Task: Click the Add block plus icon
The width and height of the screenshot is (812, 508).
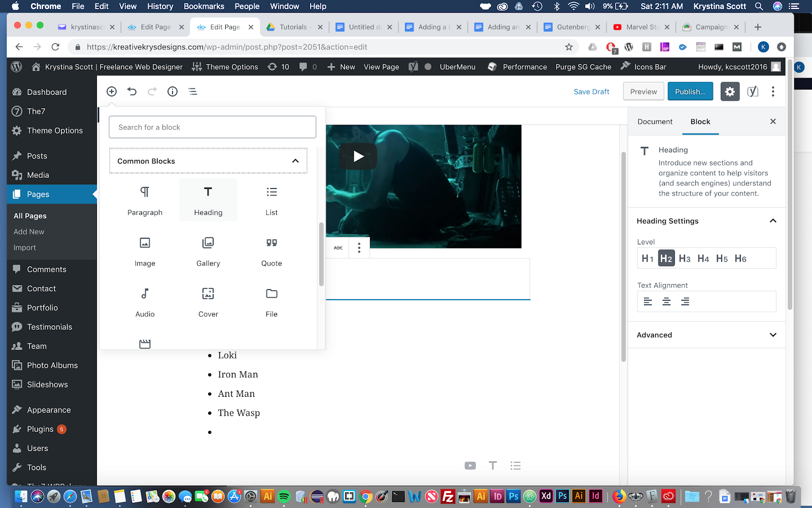Action: click(x=112, y=91)
